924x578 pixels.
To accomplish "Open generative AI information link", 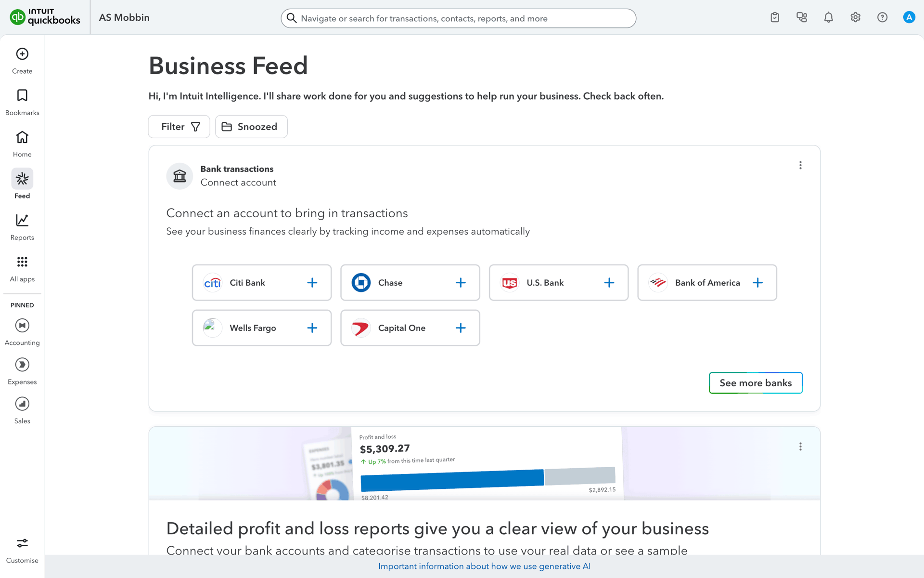I will pos(484,566).
